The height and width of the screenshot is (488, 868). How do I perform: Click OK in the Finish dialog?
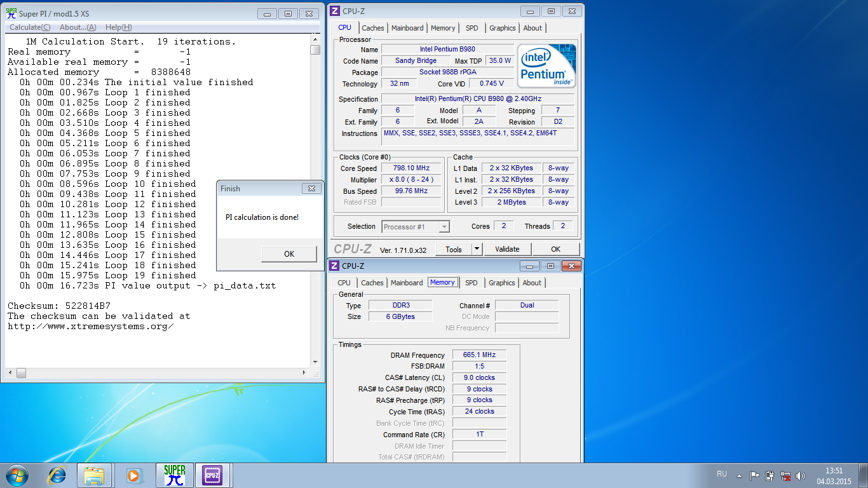click(289, 254)
